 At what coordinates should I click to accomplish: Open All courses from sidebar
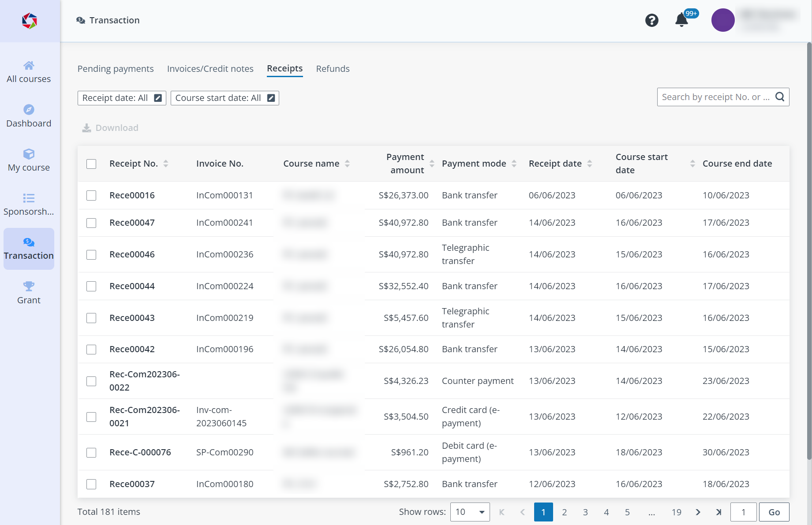29,72
